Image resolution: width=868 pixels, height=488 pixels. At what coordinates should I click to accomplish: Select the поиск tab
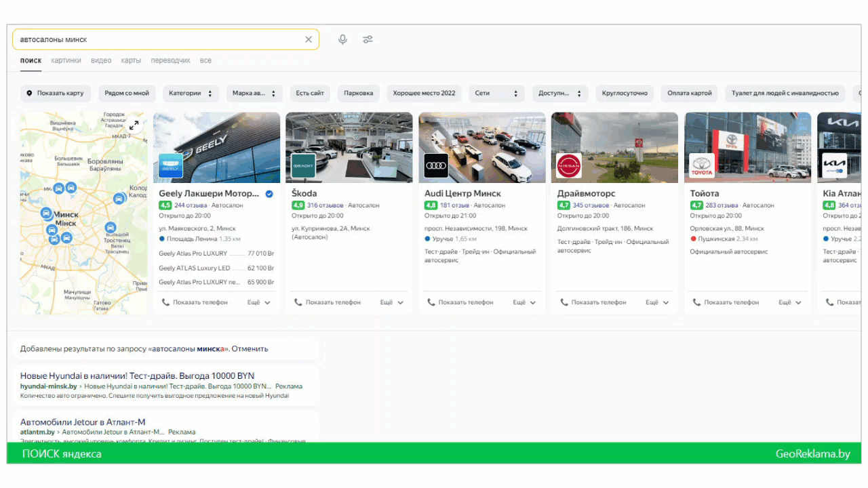[31, 60]
